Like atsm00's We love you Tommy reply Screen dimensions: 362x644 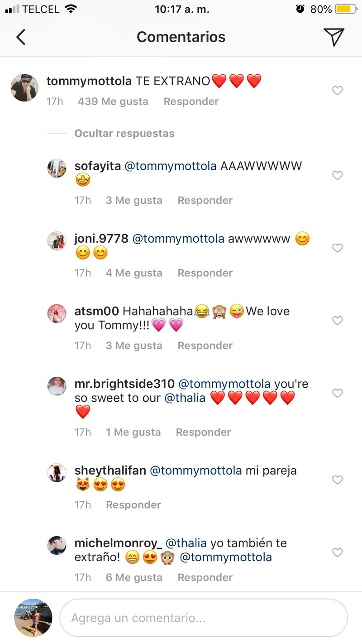[337, 321]
